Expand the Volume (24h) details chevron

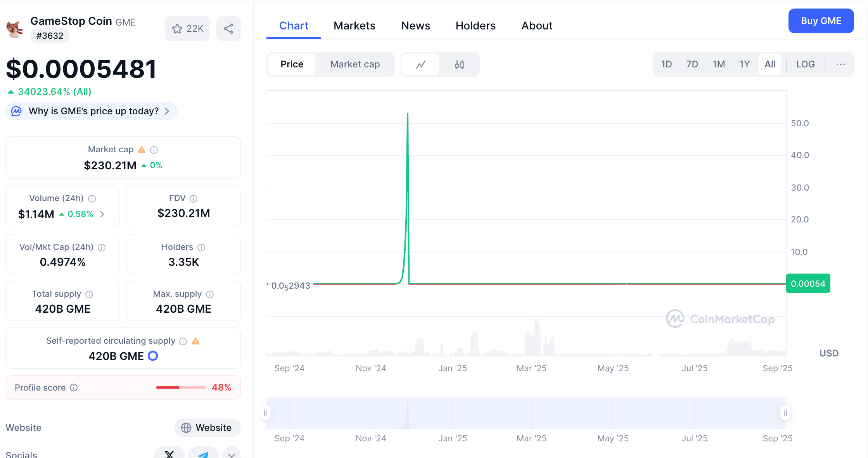tap(102, 214)
